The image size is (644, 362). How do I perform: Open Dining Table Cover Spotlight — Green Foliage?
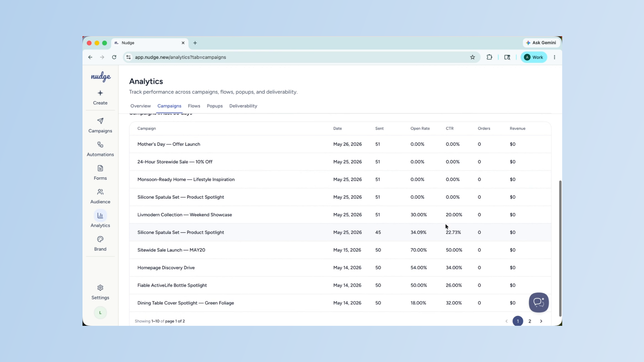(185, 303)
